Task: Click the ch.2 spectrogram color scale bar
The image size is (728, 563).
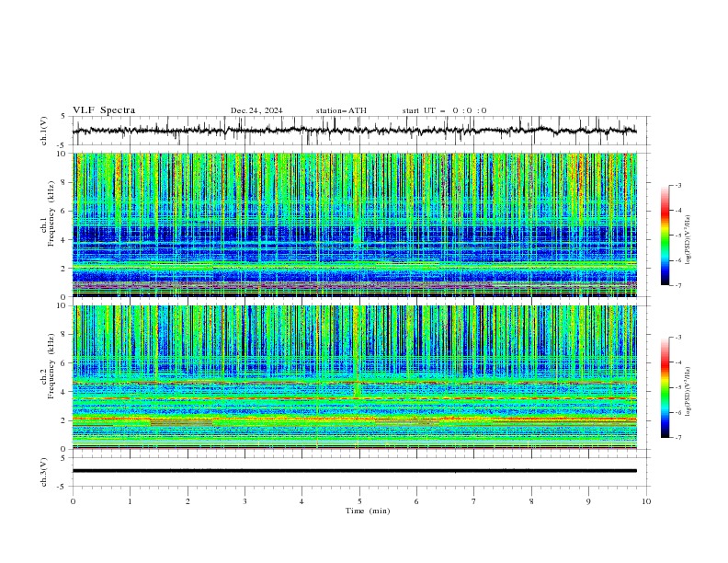Action: (665, 387)
